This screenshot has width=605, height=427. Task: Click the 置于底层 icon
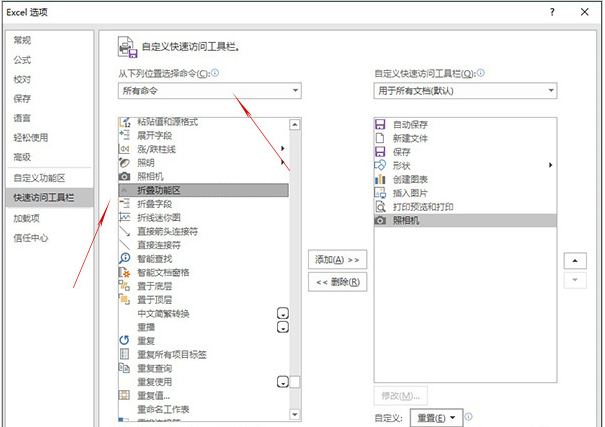(124, 286)
